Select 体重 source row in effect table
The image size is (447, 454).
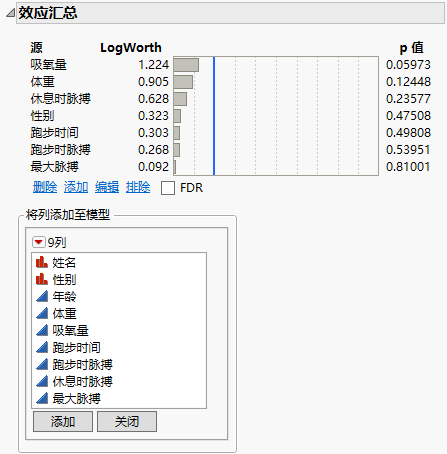click(x=42, y=82)
